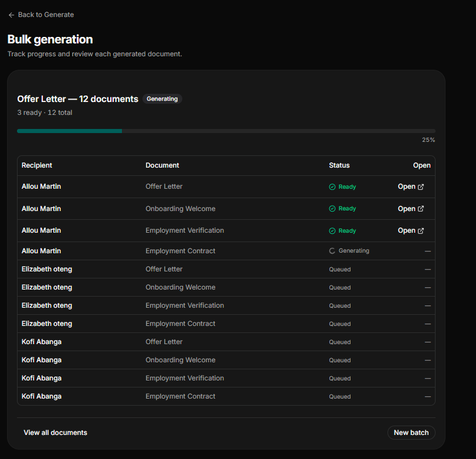
Task: Go back via Back to Generate link
Action: tap(41, 15)
